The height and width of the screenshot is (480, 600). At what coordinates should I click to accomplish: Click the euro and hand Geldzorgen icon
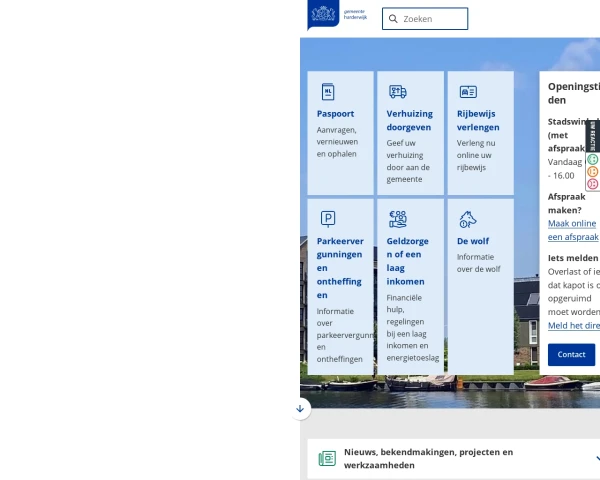pos(398,219)
